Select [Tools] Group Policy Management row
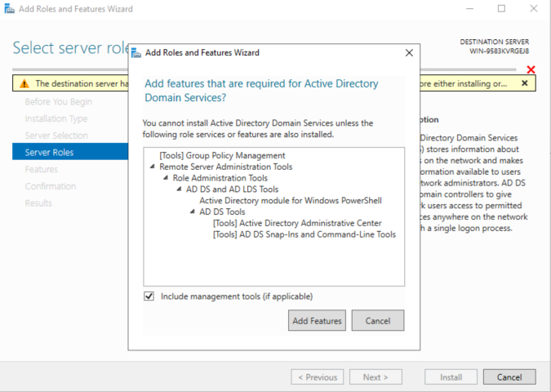This screenshot has width=551, height=392. (222, 155)
